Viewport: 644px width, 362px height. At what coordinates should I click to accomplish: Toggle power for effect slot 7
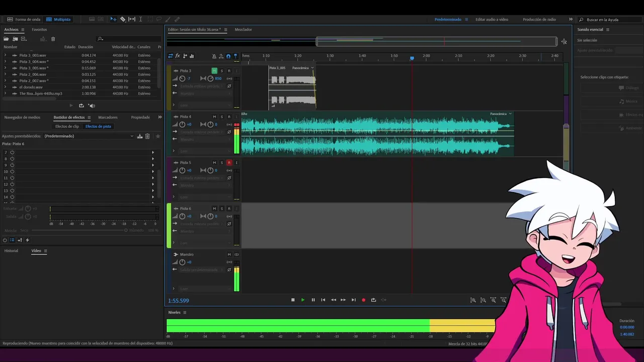(12, 152)
